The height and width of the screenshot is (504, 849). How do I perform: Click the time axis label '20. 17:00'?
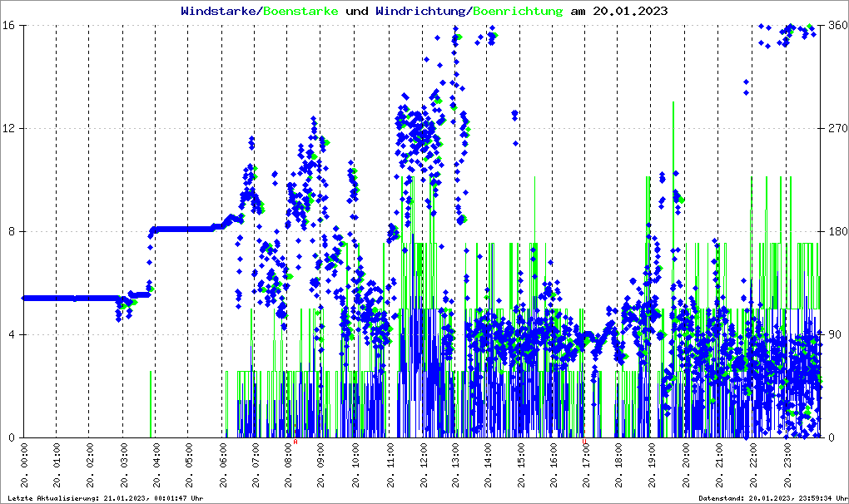click(x=586, y=465)
